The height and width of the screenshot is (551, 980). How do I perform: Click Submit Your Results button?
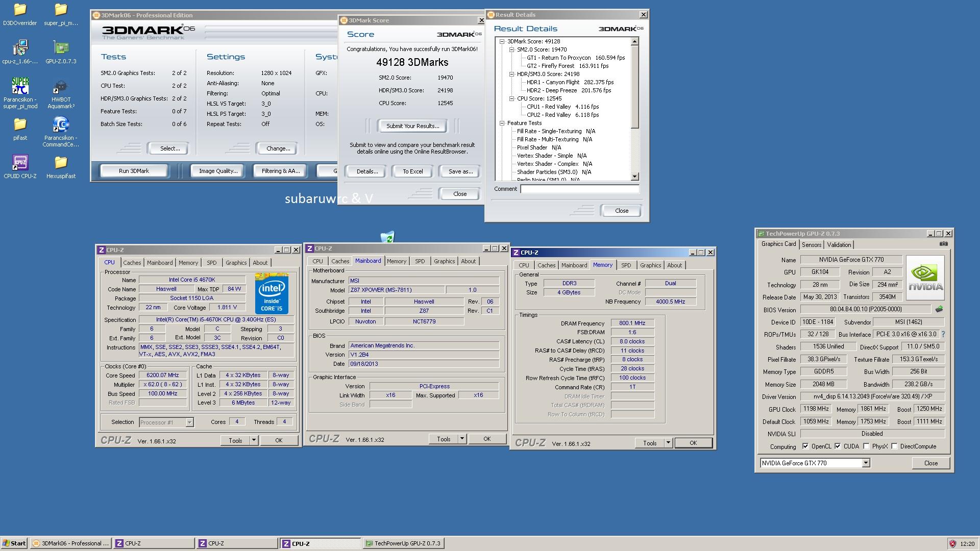pos(412,126)
